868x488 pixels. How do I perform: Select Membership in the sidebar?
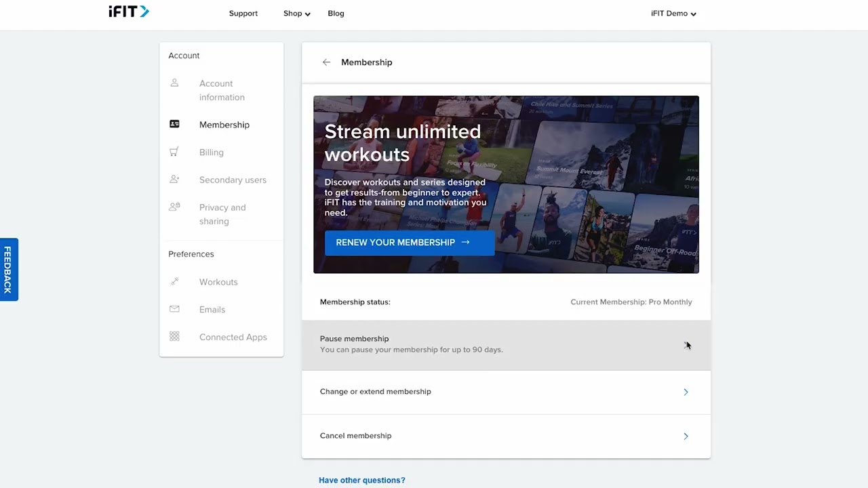point(224,125)
